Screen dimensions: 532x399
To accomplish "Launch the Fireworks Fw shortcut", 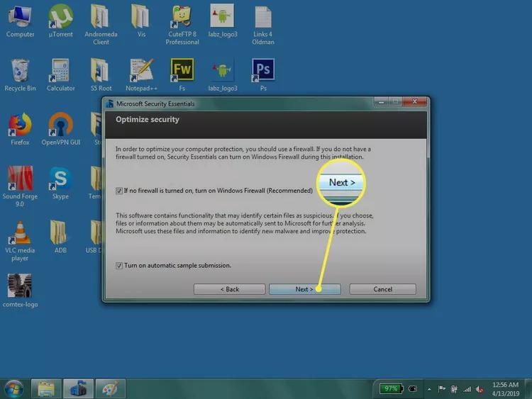I will pyautogui.click(x=182, y=75).
